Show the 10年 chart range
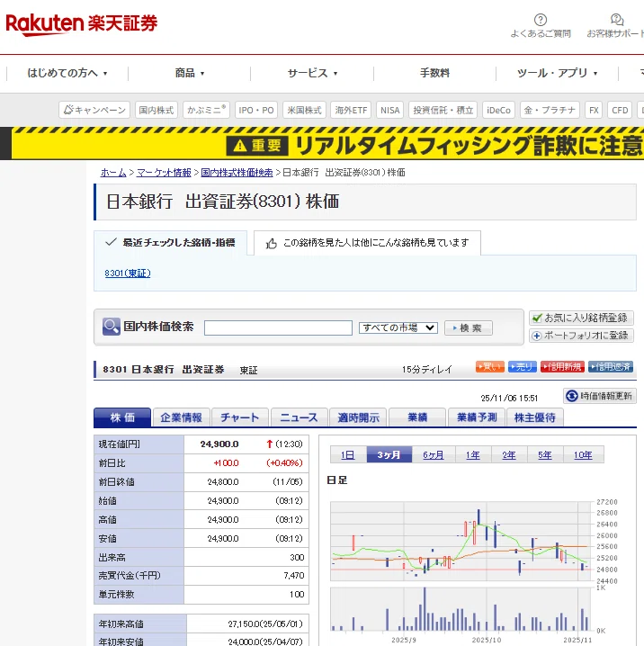This screenshot has width=644, height=646. pyautogui.click(x=583, y=455)
